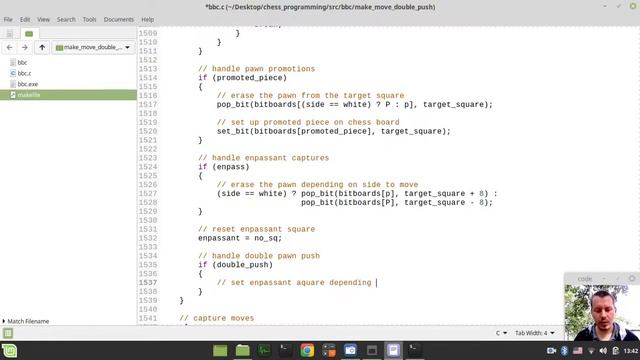Show the desktop from the green panel icon

click(x=220, y=351)
